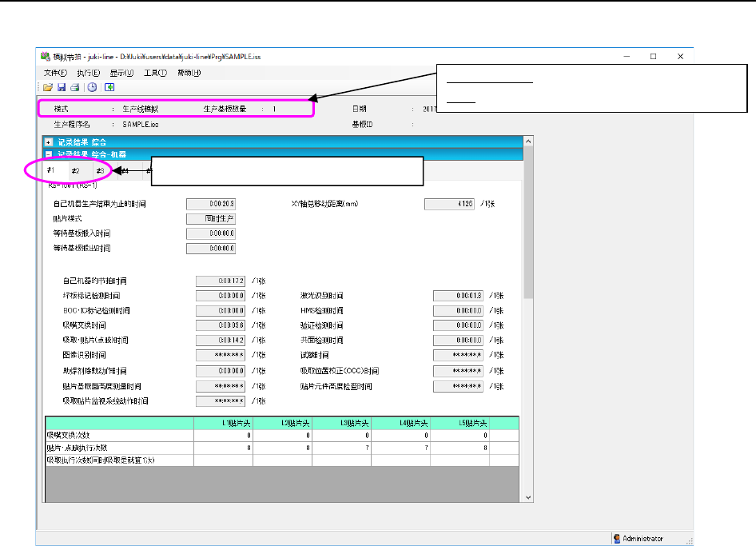Click the print icon in toolbar
This screenshot has height=546, width=756.
75,87
